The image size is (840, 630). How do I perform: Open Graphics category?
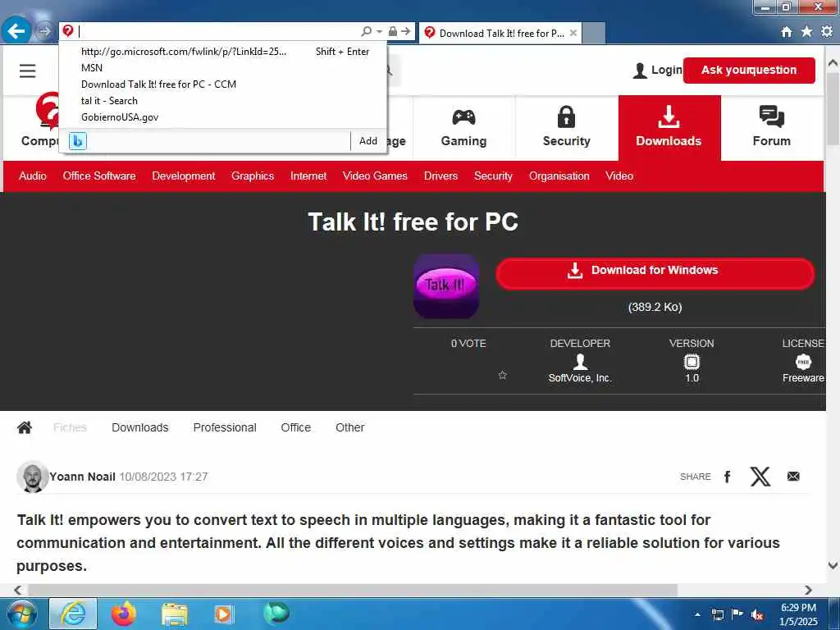tap(253, 176)
